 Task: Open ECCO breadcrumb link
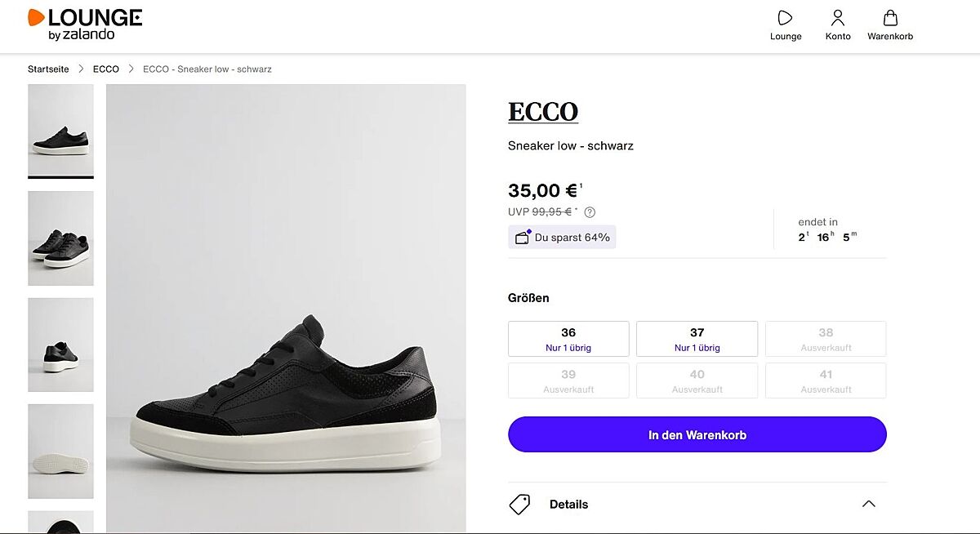point(106,69)
